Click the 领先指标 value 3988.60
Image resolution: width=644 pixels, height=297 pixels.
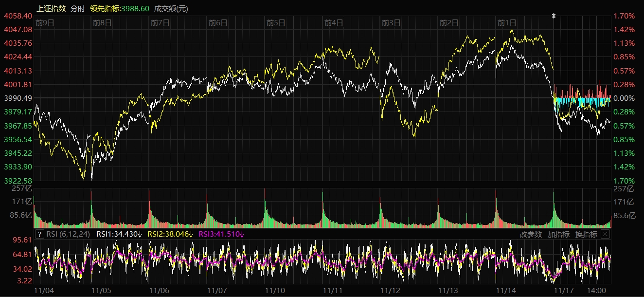point(120,9)
